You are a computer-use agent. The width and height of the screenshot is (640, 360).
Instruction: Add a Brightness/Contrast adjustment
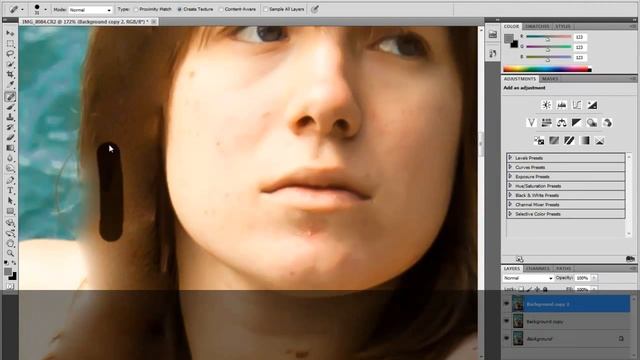[x=546, y=105]
